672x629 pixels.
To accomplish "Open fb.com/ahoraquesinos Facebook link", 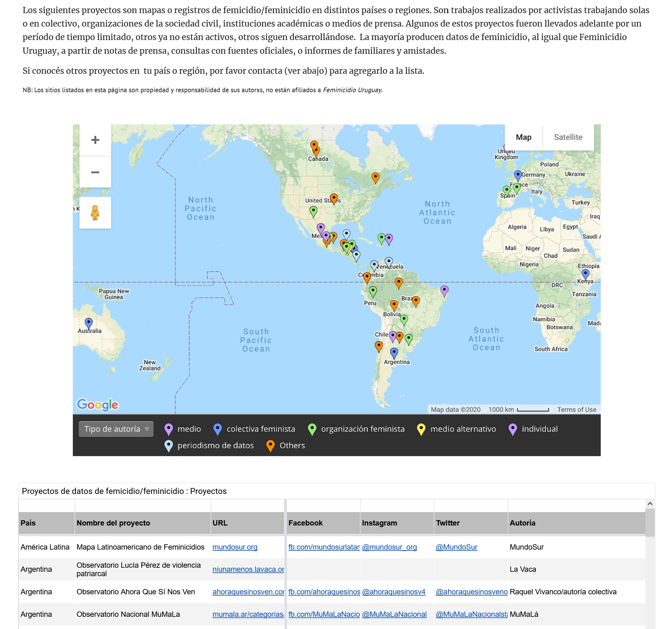I will tap(324, 592).
